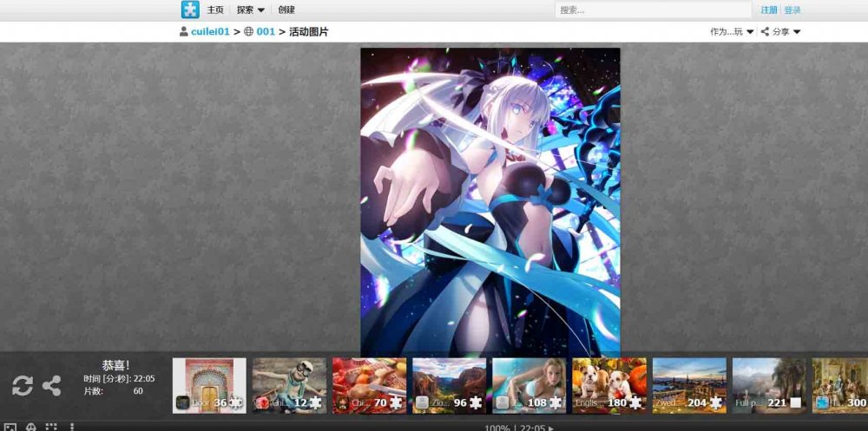Click the author avatar on 108-piece puzzle

(502, 402)
